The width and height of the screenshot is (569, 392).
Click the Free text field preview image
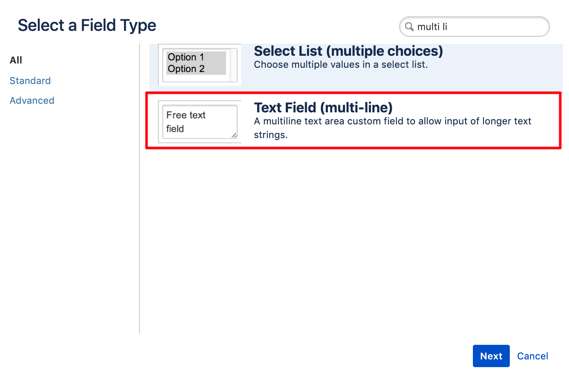(x=200, y=121)
